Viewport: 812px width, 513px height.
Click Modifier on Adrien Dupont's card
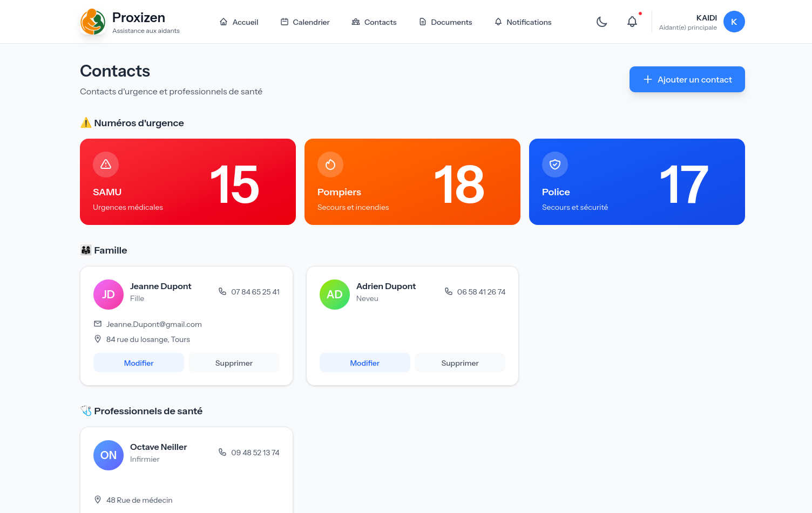coord(365,363)
